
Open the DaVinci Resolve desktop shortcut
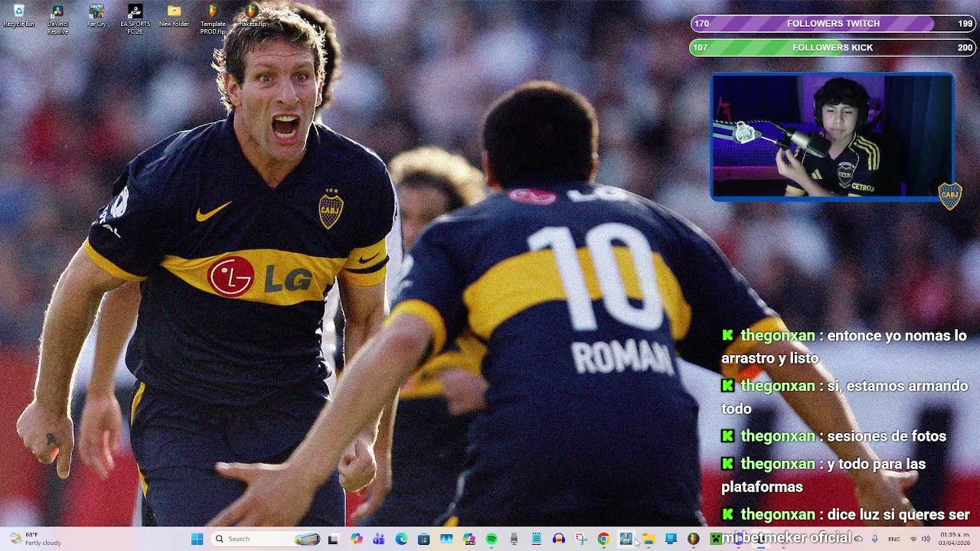pos(57,18)
